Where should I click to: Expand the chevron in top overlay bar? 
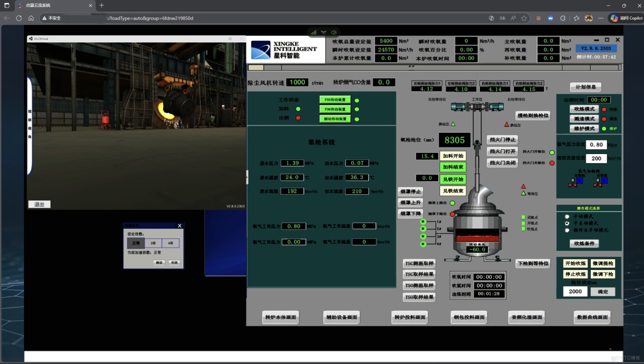tap(324, 32)
